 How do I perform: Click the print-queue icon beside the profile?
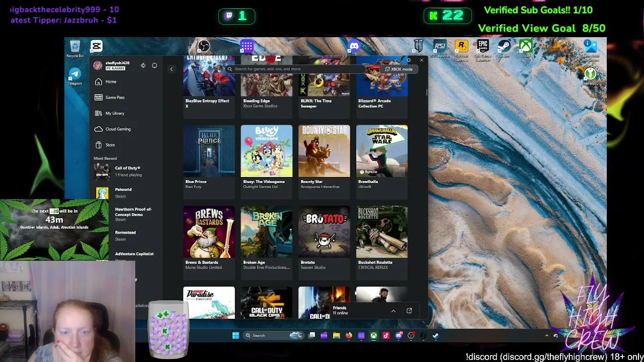(143, 65)
